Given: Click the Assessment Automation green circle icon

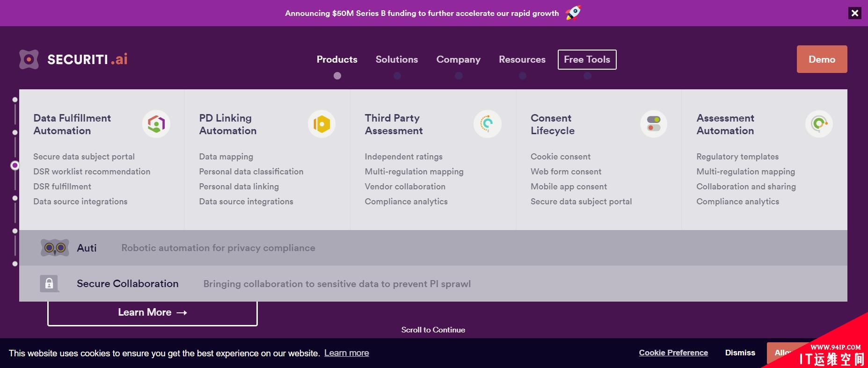Looking at the screenshot, I should click(819, 124).
